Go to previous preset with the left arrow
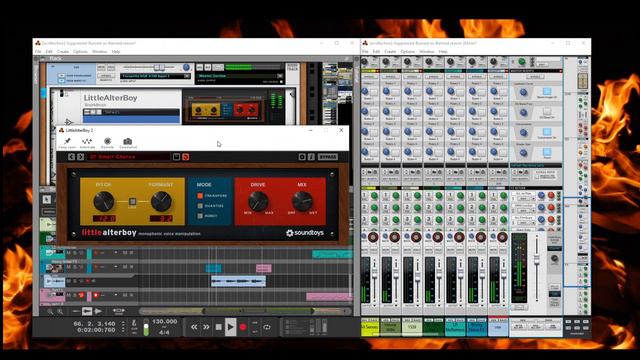This screenshot has height=360, width=640. click(71, 157)
